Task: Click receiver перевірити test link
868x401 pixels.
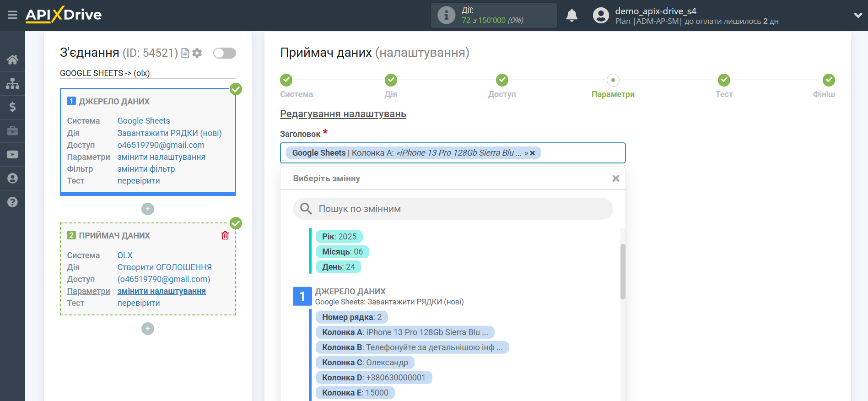Action: 139,303
